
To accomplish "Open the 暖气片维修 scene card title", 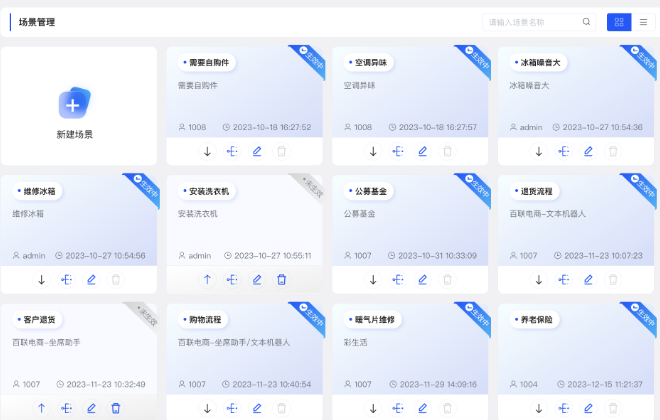I will coord(374,320).
